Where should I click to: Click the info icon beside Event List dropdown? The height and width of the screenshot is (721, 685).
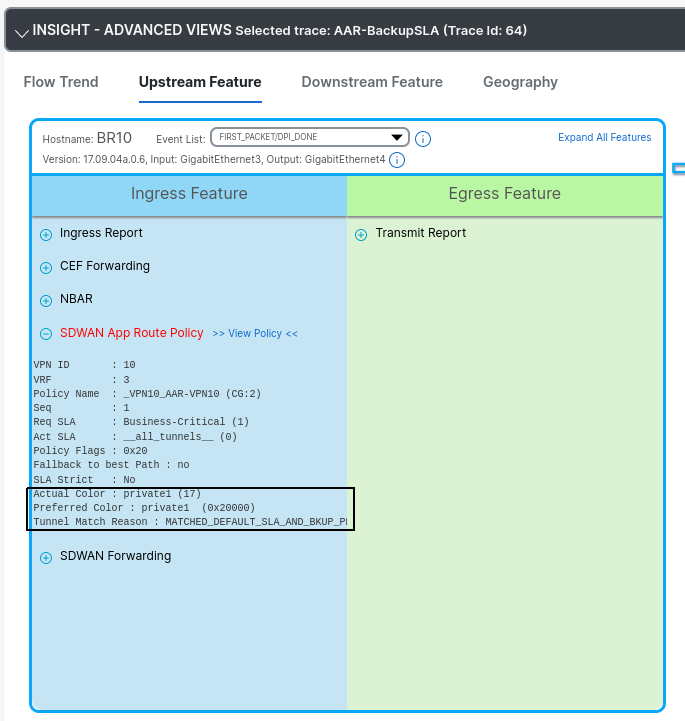click(423, 139)
